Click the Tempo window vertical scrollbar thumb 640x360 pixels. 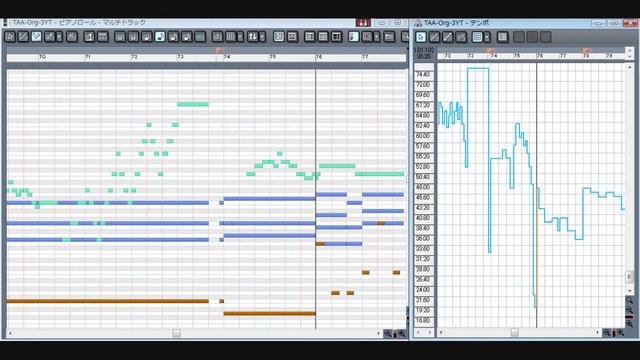[629, 276]
